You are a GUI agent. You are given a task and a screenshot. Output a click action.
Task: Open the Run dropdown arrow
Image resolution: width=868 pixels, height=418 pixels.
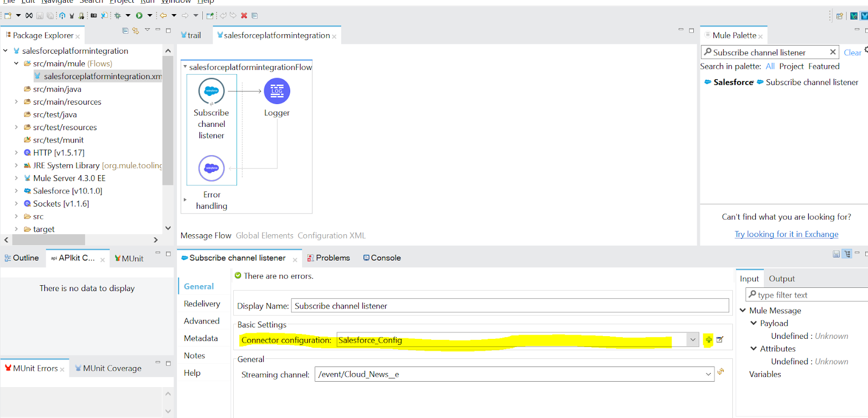click(x=150, y=16)
